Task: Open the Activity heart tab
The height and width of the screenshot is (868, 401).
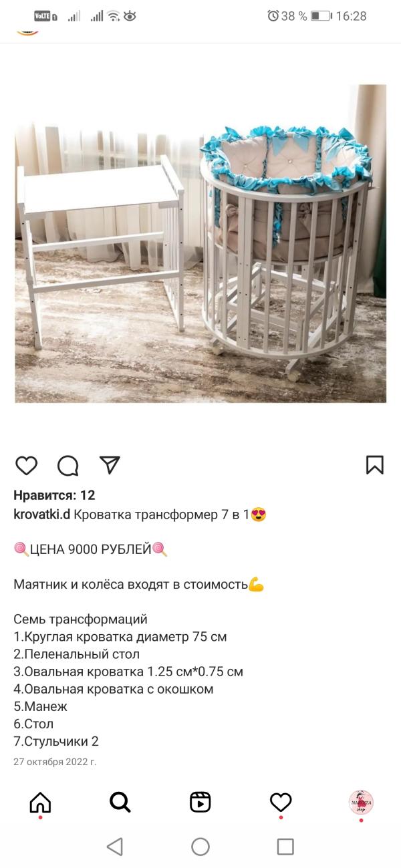Action: click(281, 802)
